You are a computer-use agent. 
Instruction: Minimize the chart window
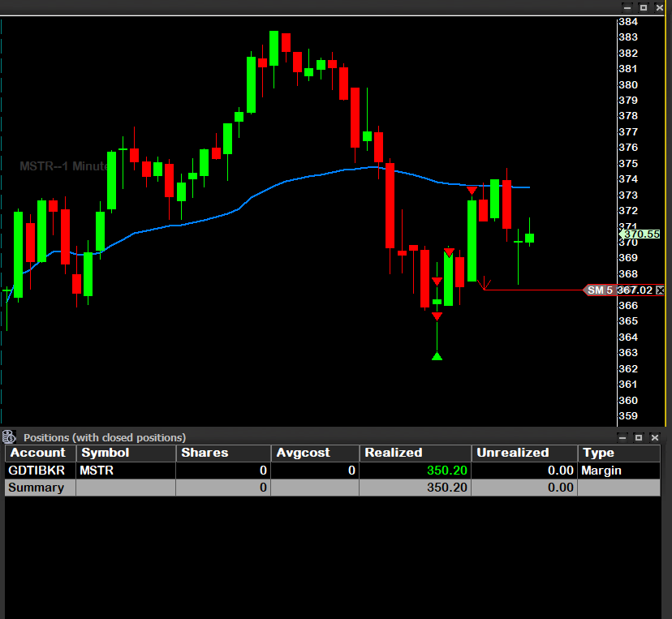(x=627, y=8)
